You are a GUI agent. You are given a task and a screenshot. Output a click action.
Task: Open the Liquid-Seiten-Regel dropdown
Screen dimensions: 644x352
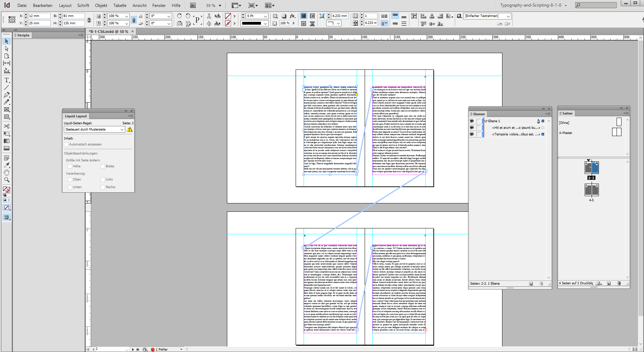(x=122, y=129)
